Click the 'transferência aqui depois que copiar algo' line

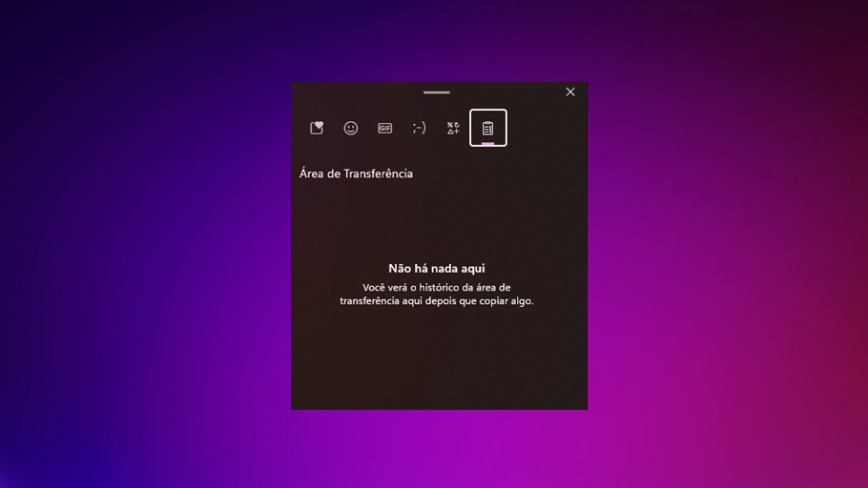437,301
